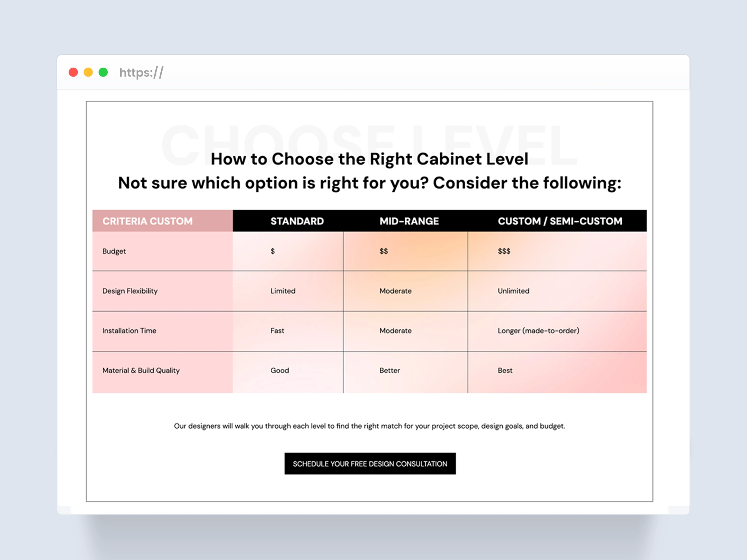The image size is (747, 560).
Task: Click the Design Flexibility row label
Action: point(130,291)
